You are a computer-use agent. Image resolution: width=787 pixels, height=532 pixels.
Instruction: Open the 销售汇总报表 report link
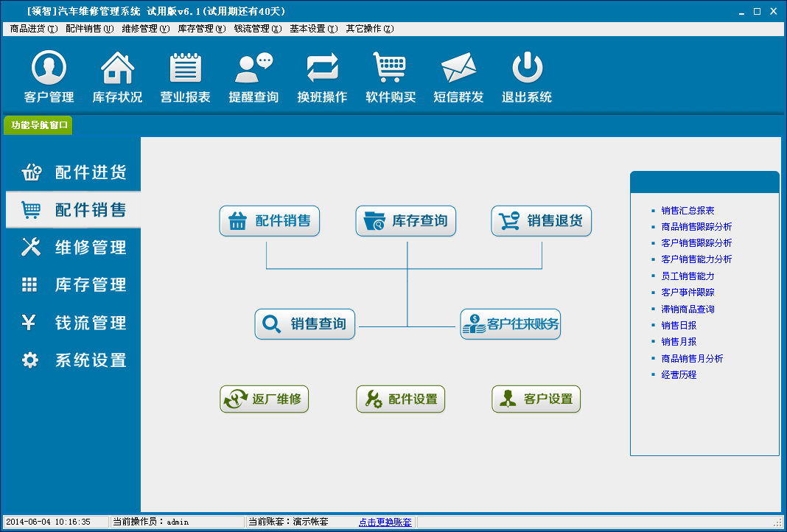click(688, 211)
